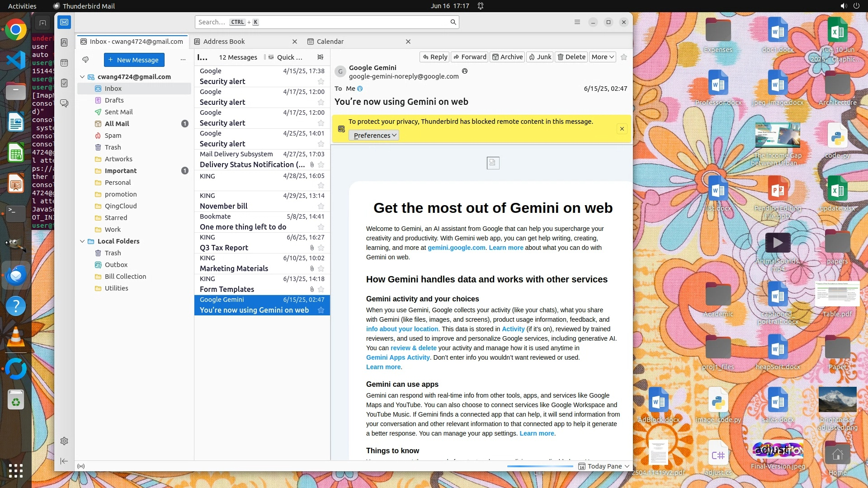This screenshot has height=488, width=868.
Task: Open the Thunderbird application menu
Action: point(577,22)
